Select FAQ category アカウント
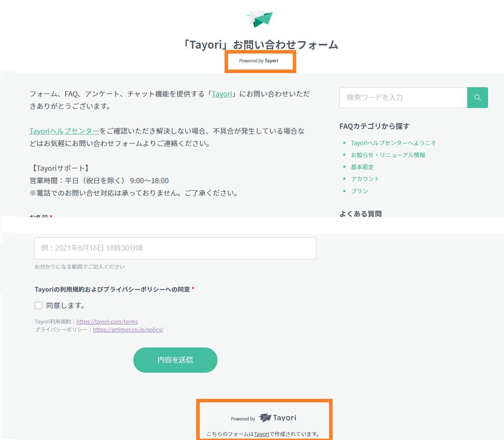Viewport: 504px width, 440px height. coord(365,179)
